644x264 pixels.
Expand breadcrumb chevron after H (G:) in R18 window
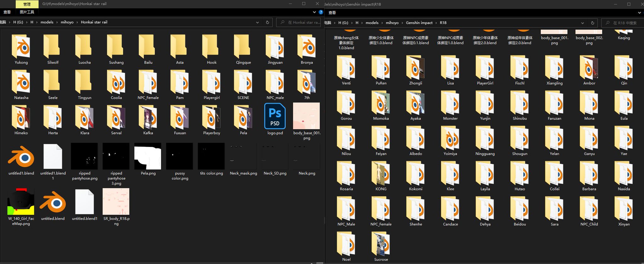(352, 23)
